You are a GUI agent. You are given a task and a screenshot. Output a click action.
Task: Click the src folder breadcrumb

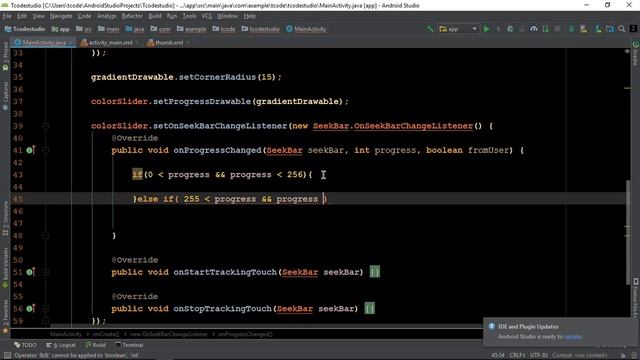pos(84,29)
